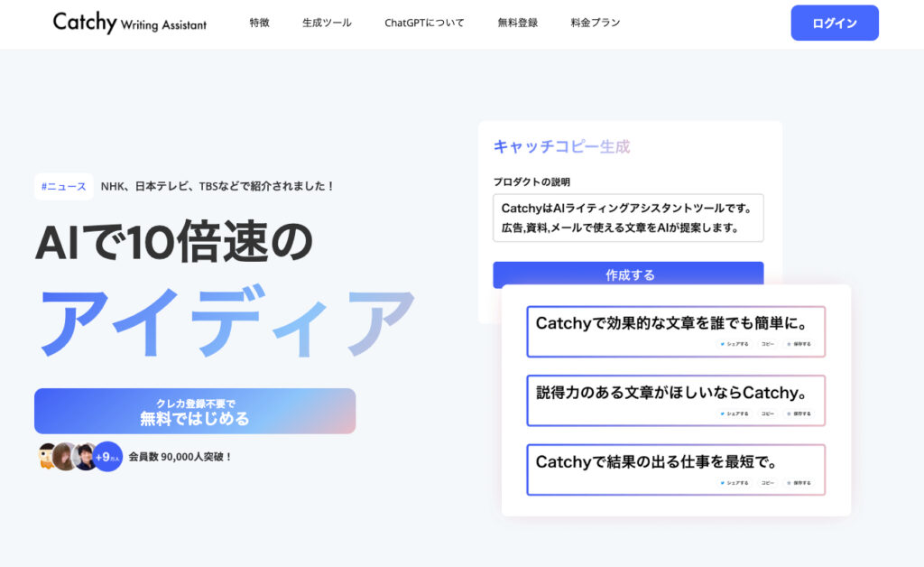The width and height of the screenshot is (924, 567).
Task: Click the #ニュース tag
Action: pyautogui.click(x=64, y=186)
